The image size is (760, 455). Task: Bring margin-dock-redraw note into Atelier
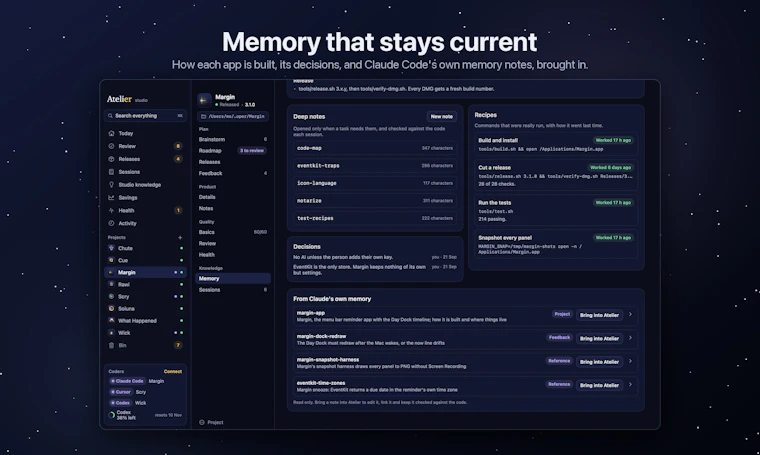[x=599, y=338]
